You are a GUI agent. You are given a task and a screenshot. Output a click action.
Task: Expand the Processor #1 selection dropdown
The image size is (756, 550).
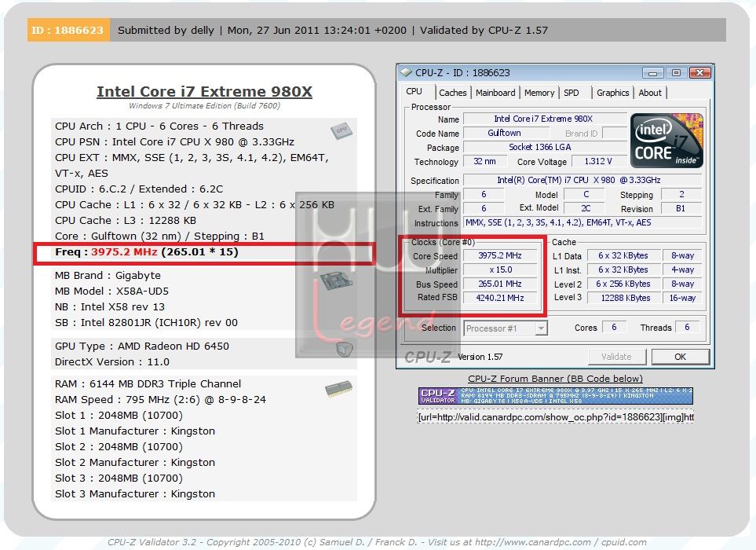tap(542, 328)
